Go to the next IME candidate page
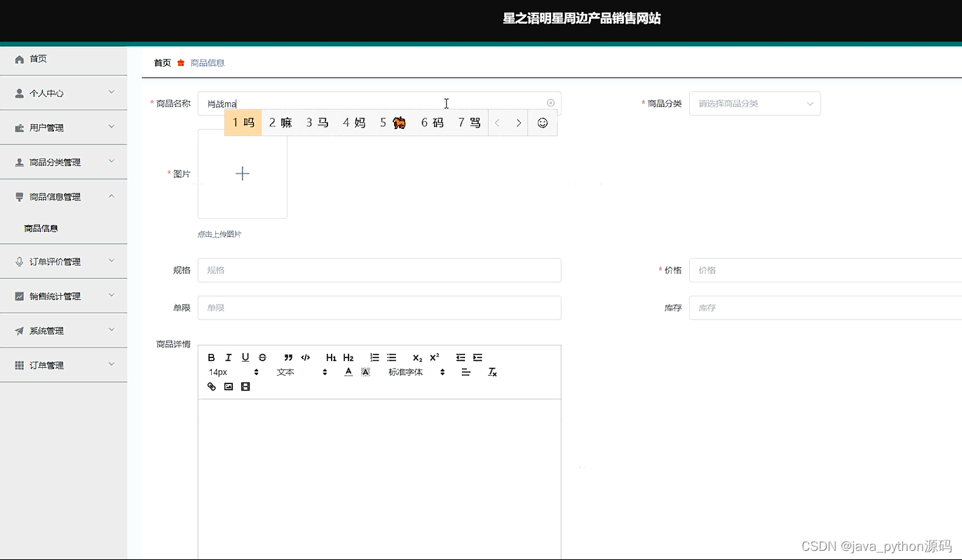The width and height of the screenshot is (962, 560). pyautogui.click(x=518, y=123)
